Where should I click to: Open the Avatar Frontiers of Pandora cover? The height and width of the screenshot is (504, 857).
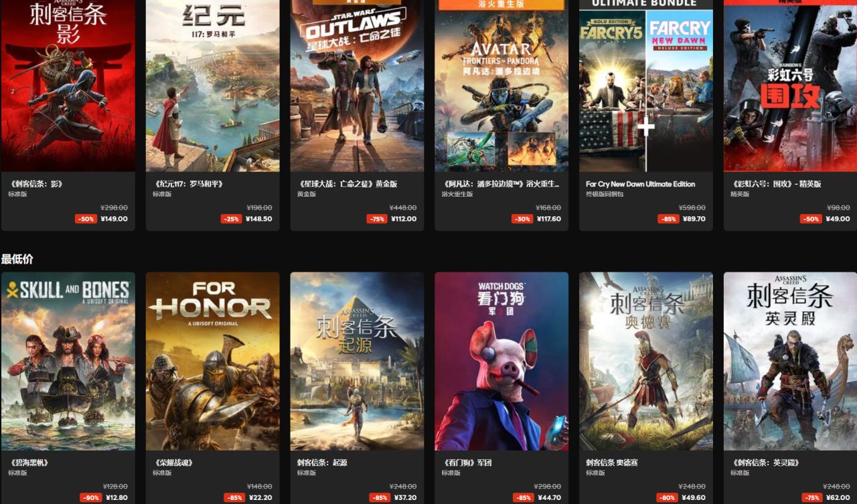click(501, 86)
